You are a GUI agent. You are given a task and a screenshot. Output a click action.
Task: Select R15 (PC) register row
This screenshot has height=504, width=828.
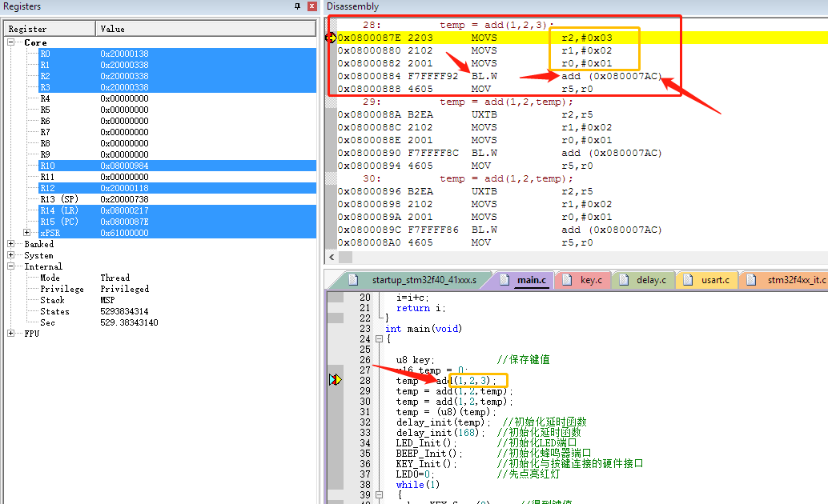coord(178,222)
